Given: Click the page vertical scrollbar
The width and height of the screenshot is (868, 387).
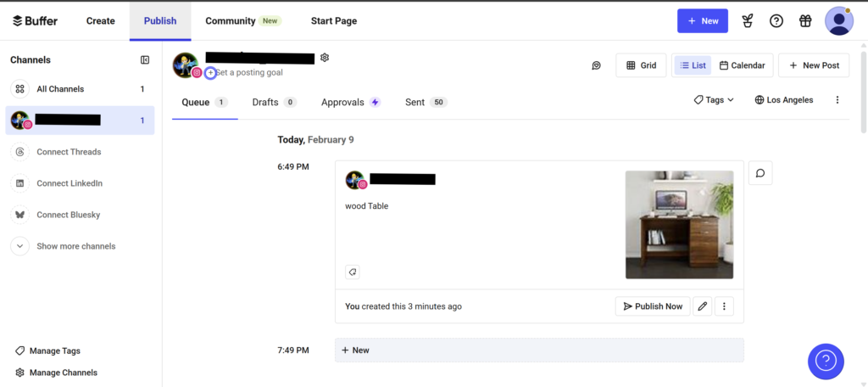Looking at the screenshot, I should coord(864,92).
